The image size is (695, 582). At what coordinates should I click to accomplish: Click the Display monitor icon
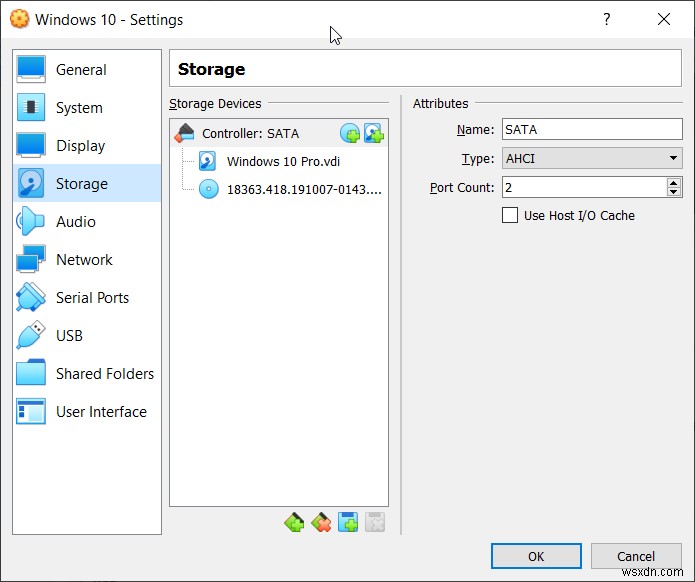(x=31, y=145)
